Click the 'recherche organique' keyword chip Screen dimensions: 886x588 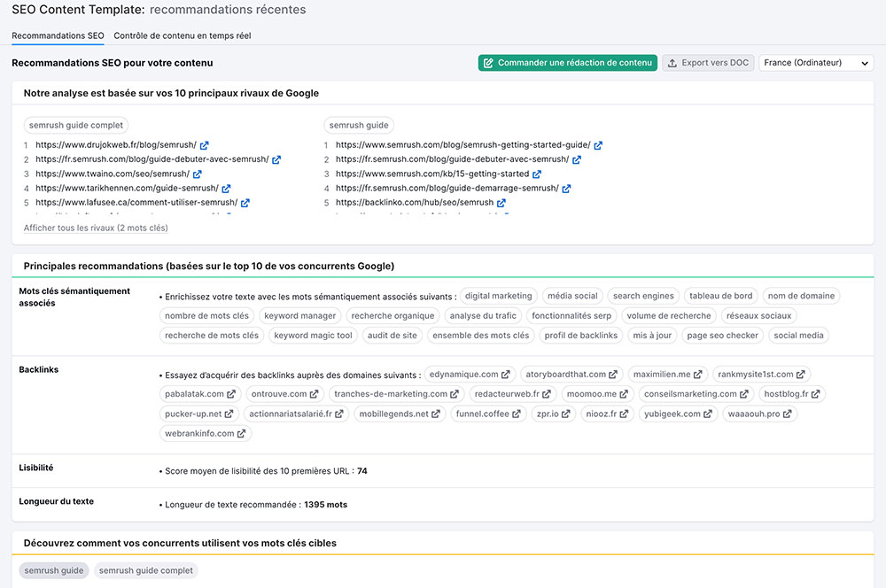tap(392, 316)
